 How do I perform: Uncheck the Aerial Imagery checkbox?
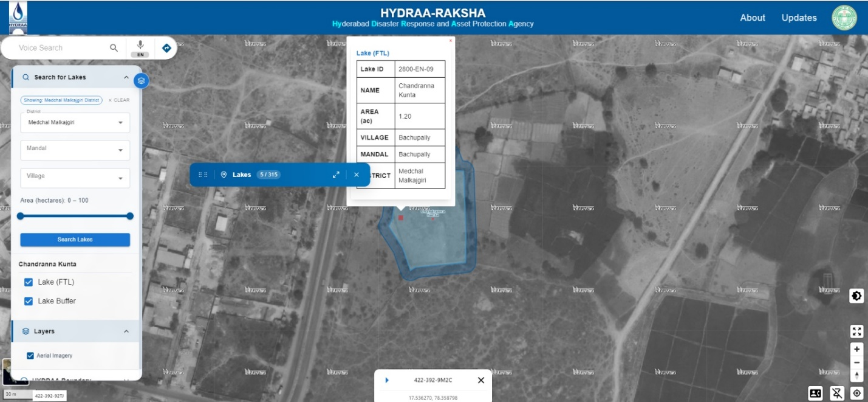pos(30,356)
